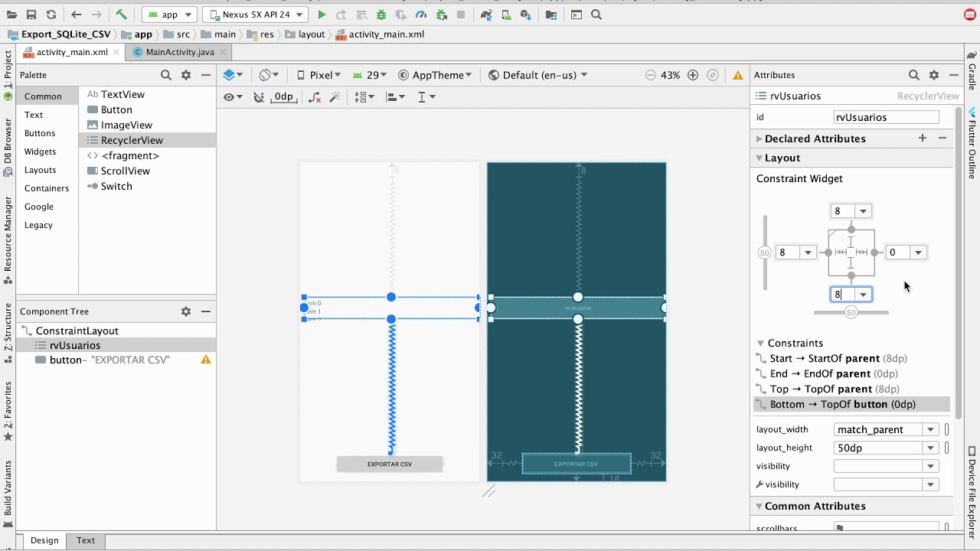
Task: Add a declared attribute with plus icon
Action: 923,138
